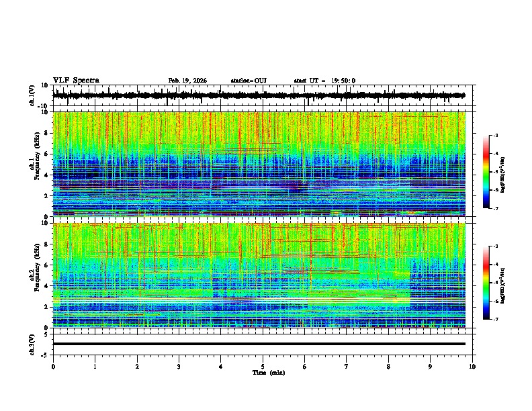
Task: Click time axis tick label "1"
Action: (95, 367)
